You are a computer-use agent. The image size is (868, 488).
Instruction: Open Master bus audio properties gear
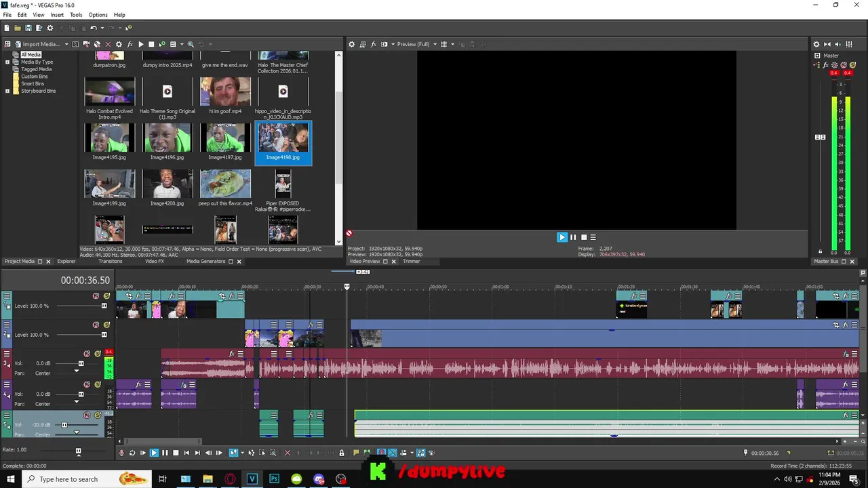(x=816, y=44)
